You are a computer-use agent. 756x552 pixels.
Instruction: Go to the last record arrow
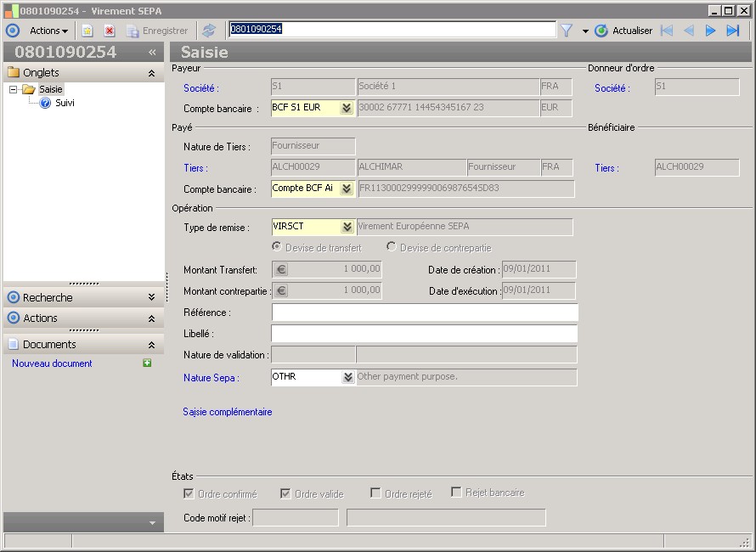click(732, 31)
